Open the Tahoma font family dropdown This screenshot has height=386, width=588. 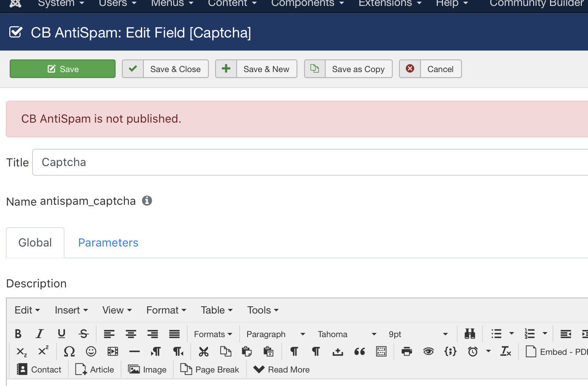[347, 334]
